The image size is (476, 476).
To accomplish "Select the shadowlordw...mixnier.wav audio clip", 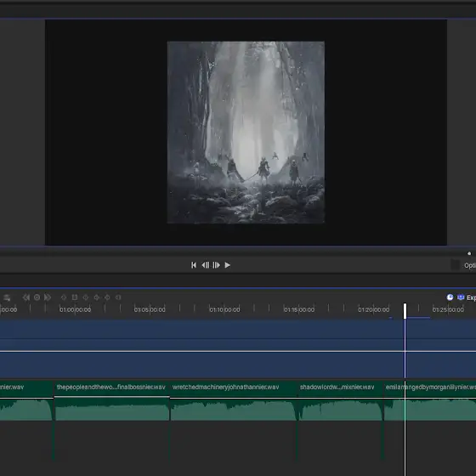I will [340, 400].
